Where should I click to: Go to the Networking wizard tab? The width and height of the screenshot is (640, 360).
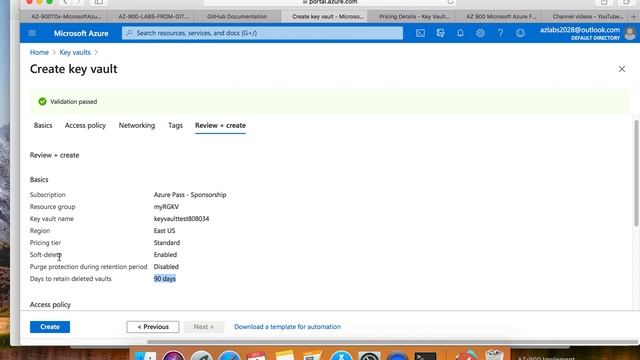click(137, 125)
